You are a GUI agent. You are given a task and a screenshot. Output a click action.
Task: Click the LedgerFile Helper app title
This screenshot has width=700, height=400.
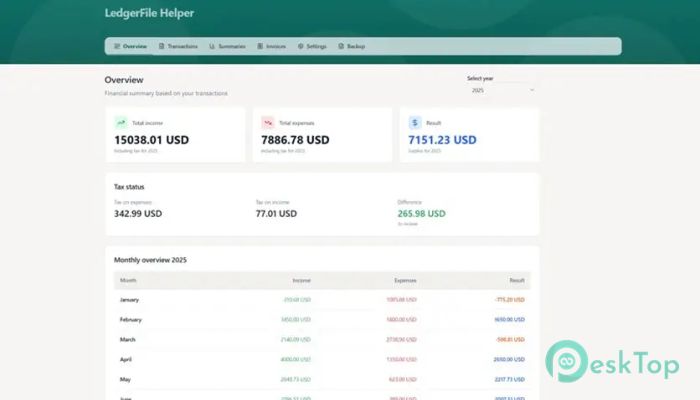(x=149, y=13)
